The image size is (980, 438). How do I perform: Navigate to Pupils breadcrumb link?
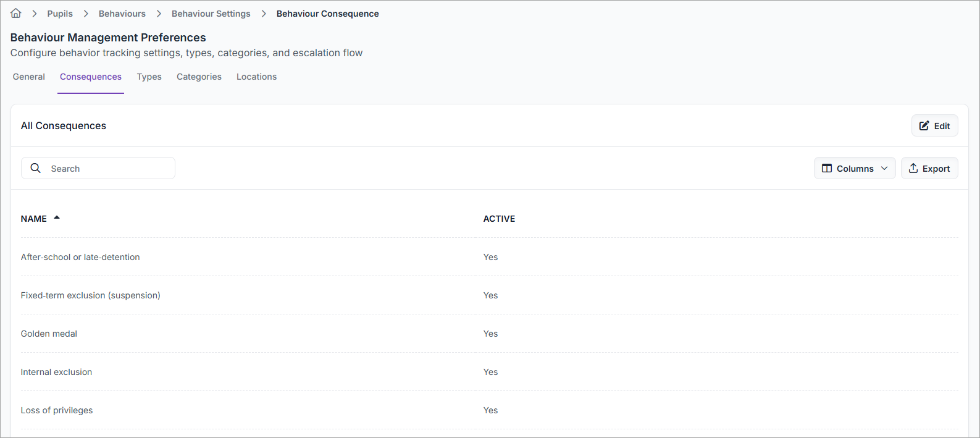click(x=60, y=14)
